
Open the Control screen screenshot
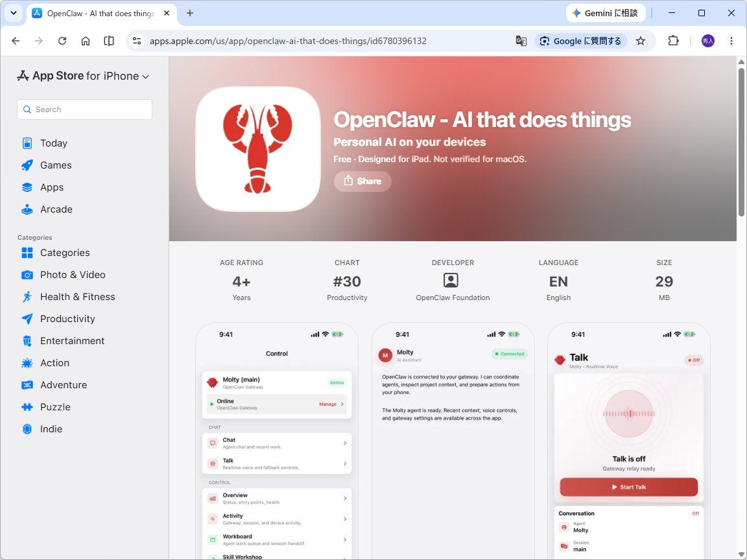(x=277, y=441)
